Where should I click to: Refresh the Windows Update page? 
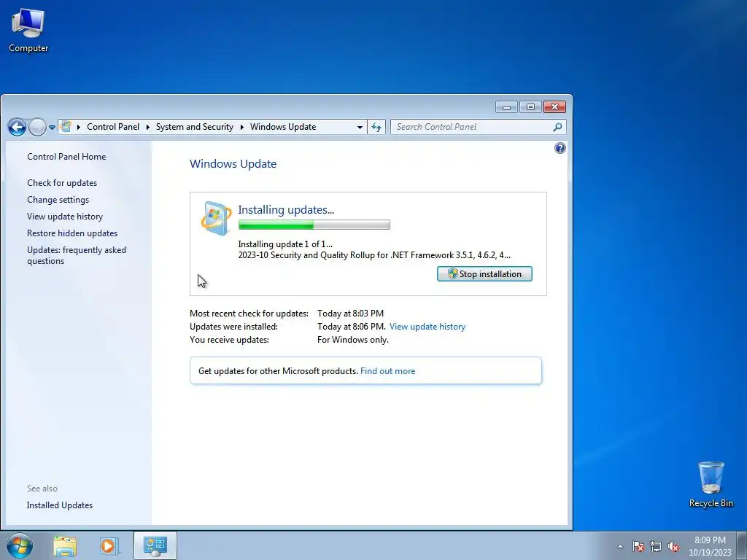tap(376, 127)
